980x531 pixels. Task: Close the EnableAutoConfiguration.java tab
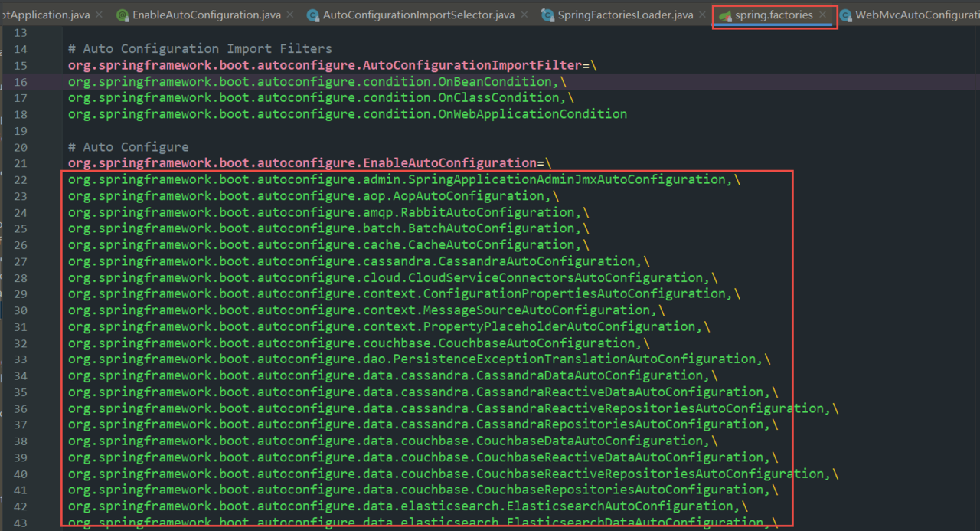coord(291,15)
